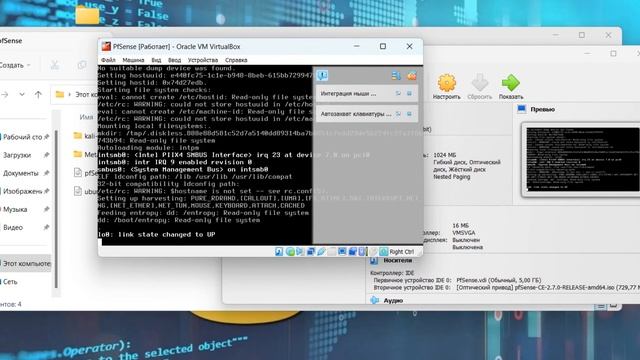Viewport: 640px width, 360px height.
Task: Open Музыка in the sidebar
Action: tap(15, 209)
